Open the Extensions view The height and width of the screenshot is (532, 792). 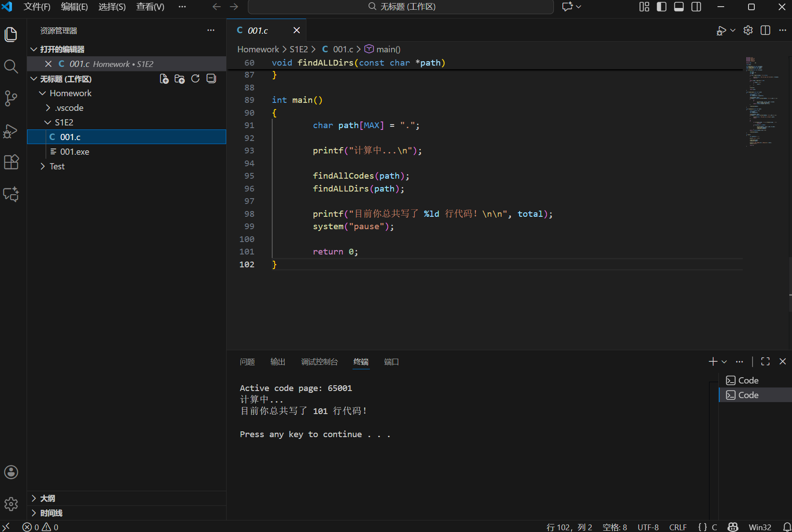click(x=11, y=162)
